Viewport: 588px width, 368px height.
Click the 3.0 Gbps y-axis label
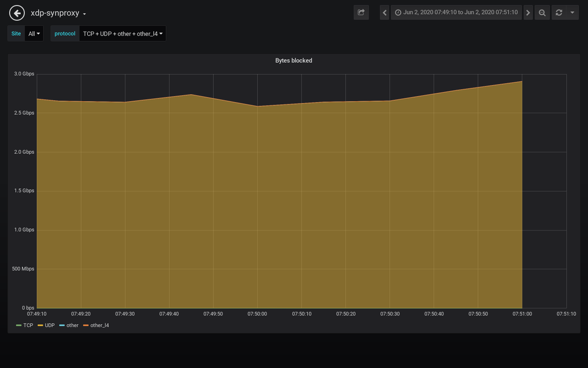(24, 74)
